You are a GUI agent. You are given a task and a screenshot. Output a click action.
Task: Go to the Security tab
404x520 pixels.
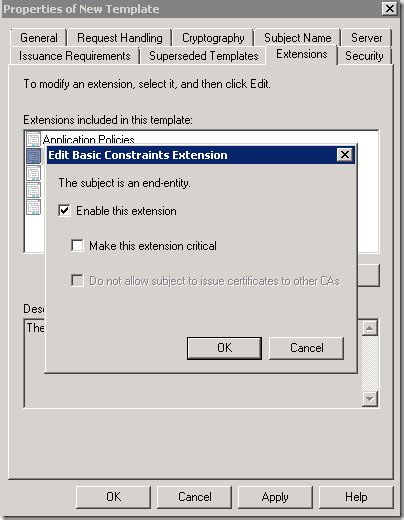[x=364, y=56]
